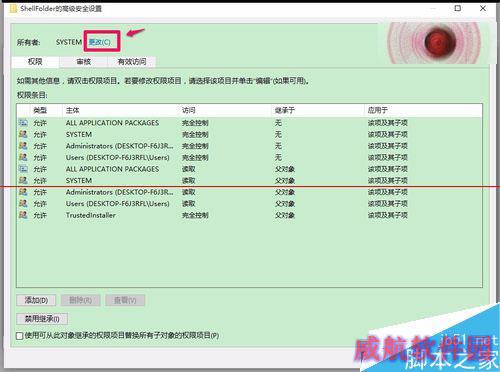
Task: Click the 继承于 column header
Action: click(x=318, y=110)
